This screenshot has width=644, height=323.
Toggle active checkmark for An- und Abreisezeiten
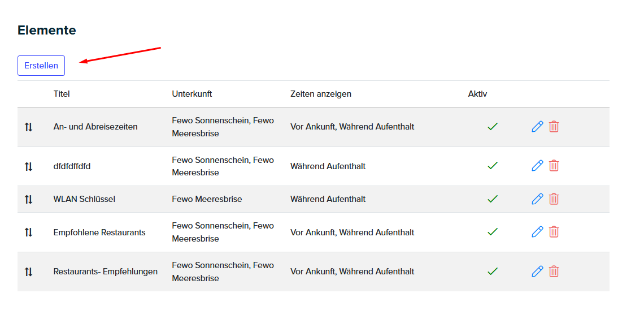tap(493, 127)
